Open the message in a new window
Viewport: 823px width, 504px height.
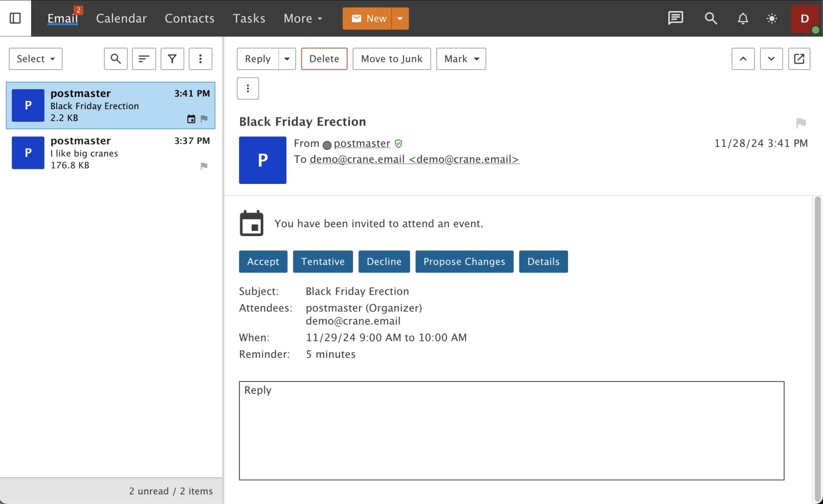coord(799,59)
